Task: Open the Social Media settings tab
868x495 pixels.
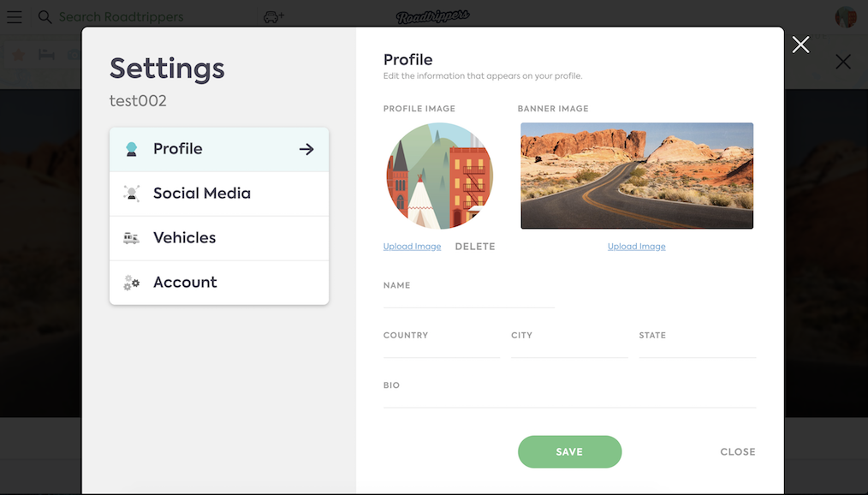Action: click(x=219, y=194)
